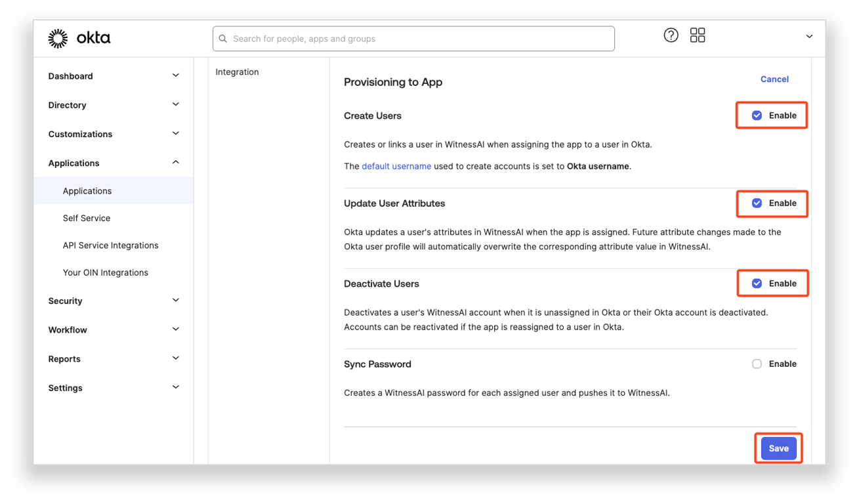Select Self Service in sidebar
This screenshot has height=504, width=859.
pyautogui.click(x=87, y=218)
